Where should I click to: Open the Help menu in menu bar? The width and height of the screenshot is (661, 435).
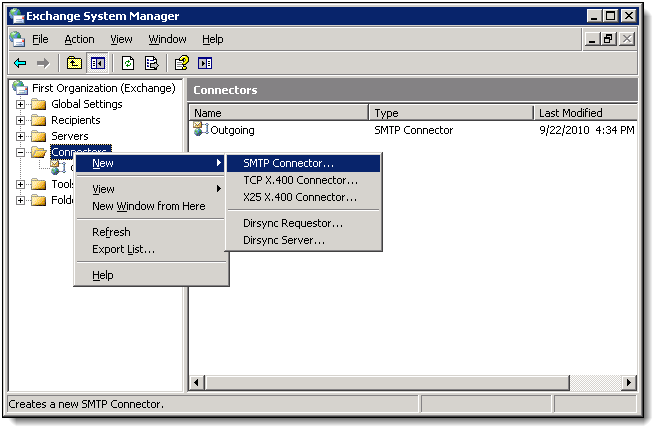(212, 39)
